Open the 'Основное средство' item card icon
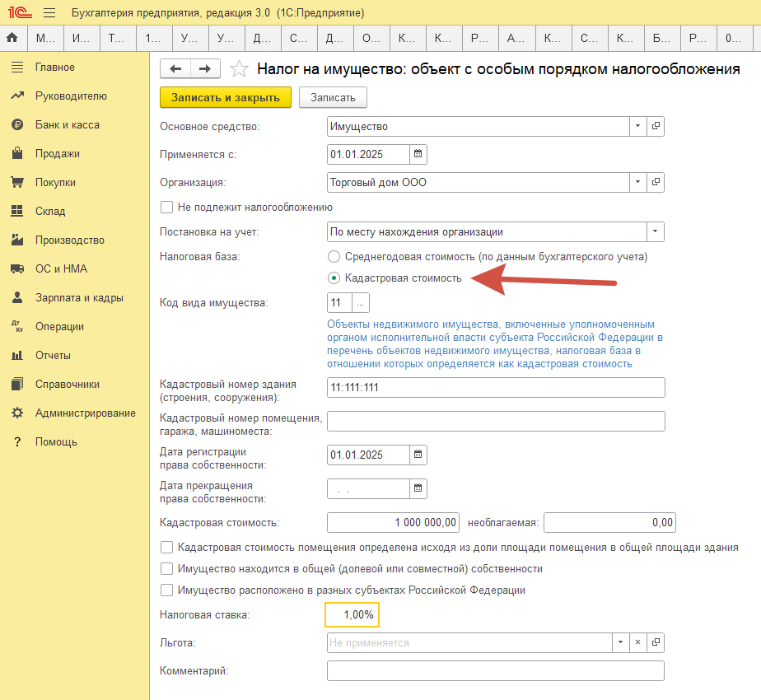 [x=656, y=126]
